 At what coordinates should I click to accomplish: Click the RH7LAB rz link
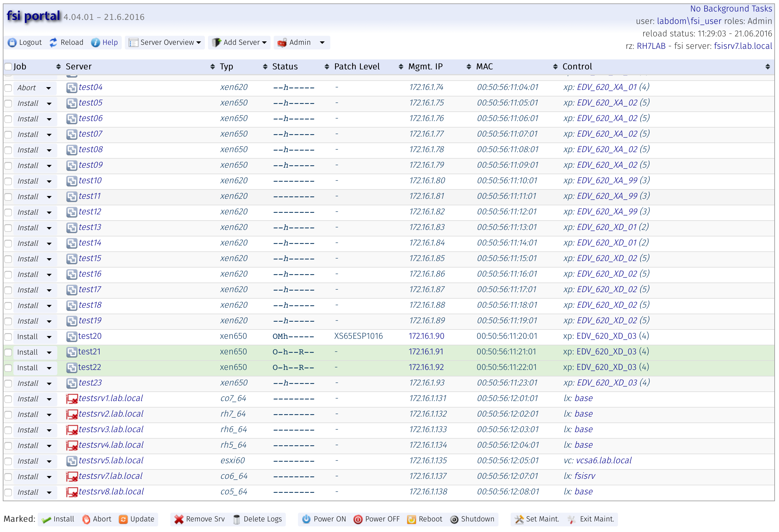[651, 46]
